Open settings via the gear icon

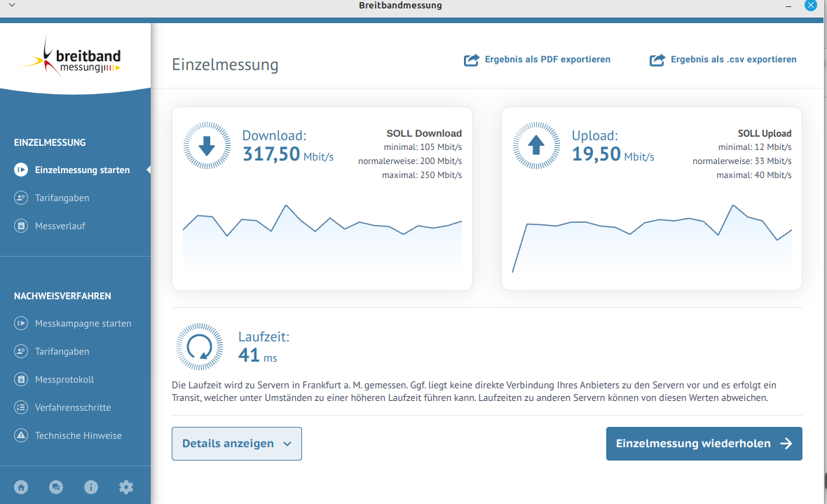click(x=126, y=487)
